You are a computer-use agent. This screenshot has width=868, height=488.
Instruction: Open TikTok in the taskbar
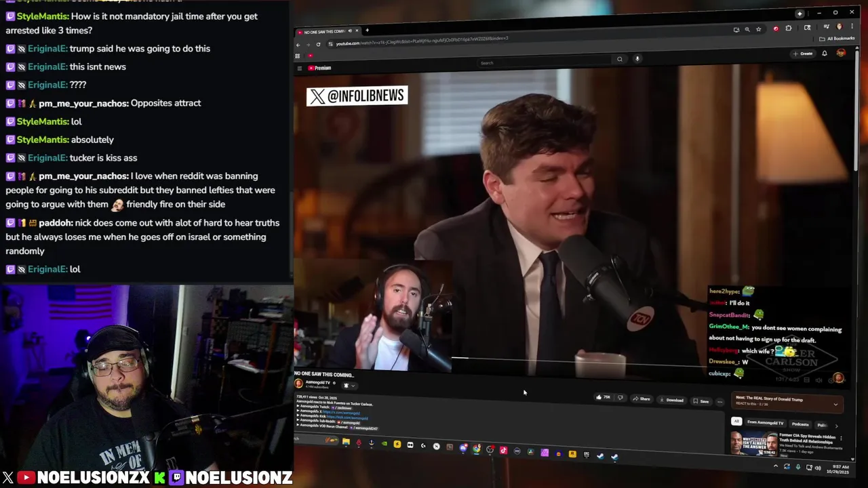tap(503, 450)
